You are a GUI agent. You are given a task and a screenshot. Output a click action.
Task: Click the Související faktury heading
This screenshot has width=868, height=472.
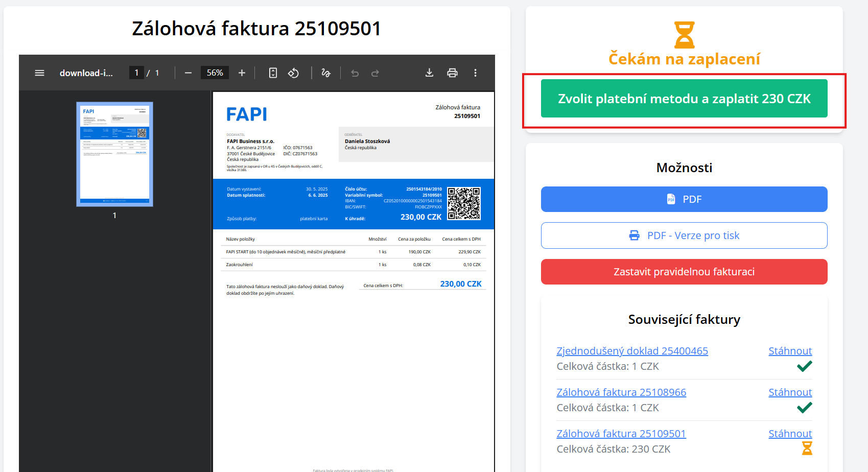(684, 320)
